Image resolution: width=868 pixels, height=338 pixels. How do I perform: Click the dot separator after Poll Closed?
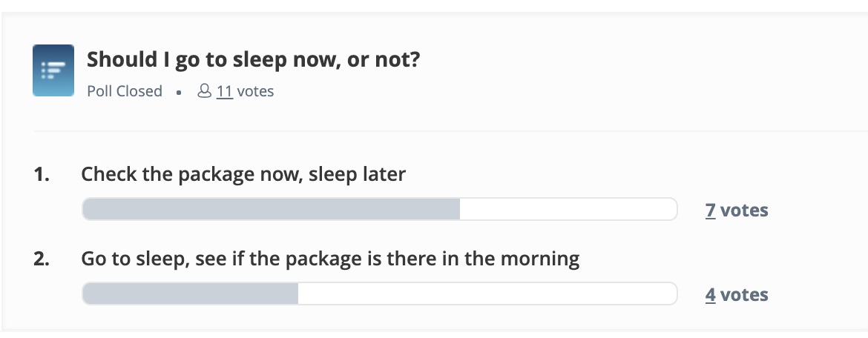coord(179,93)
